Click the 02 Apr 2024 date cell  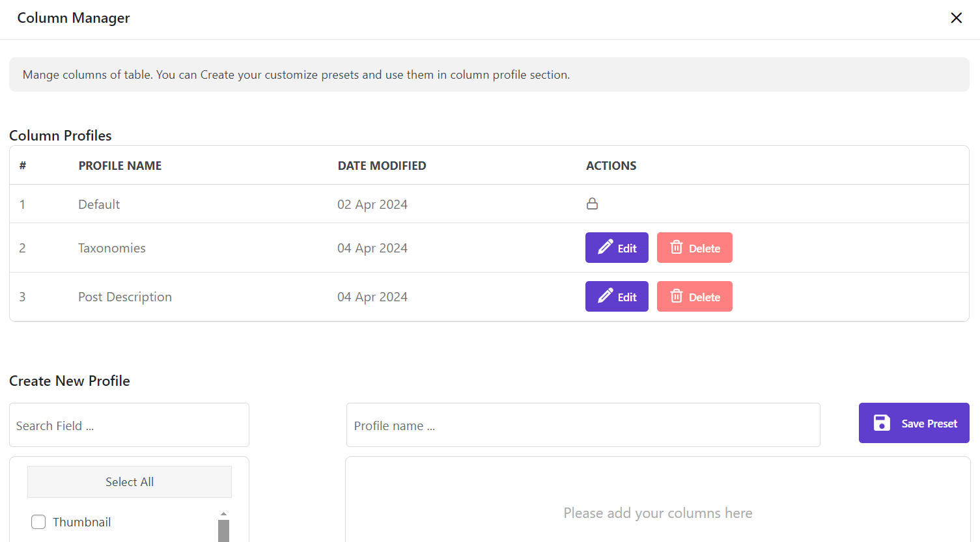point(372,204)
